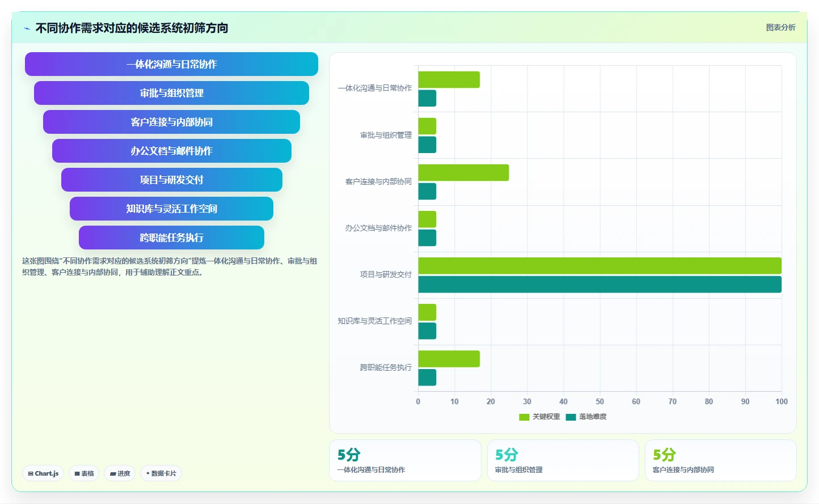Click the 落地难度 bar for 项目与研发交付
The height and width of the screenshot is (504, 819).
point(600,284)
